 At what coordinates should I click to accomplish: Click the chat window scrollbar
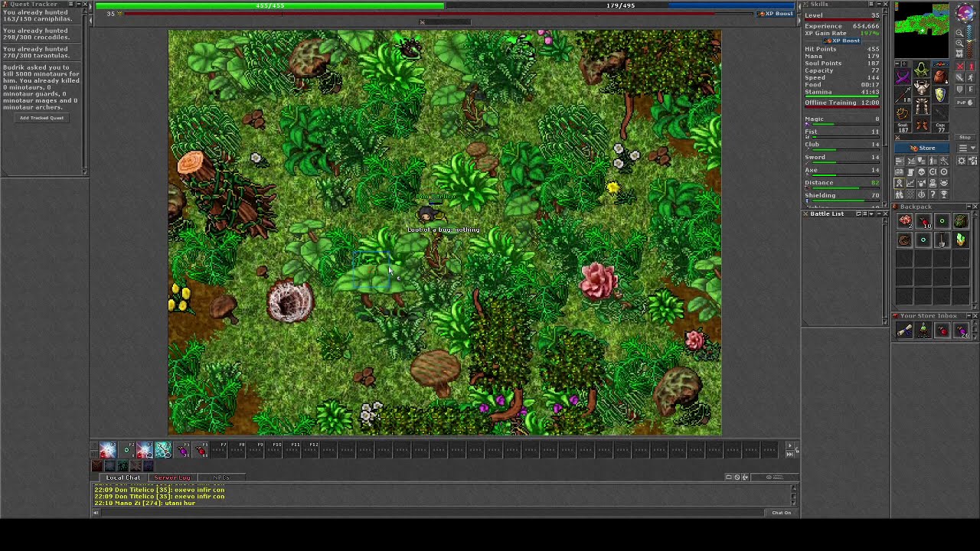pyautogui.click(x=794, y=494)
